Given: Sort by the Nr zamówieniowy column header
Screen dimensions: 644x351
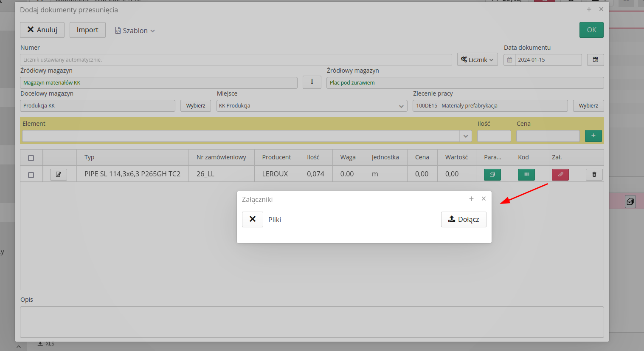Looking at the screenshot, I should (x=221, y=157).
